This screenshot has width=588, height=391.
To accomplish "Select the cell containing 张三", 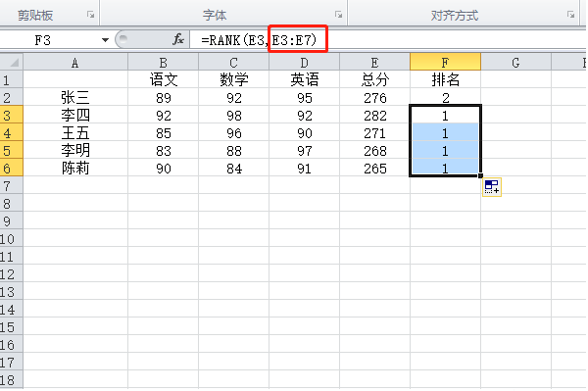I will (x=75, y=97).
